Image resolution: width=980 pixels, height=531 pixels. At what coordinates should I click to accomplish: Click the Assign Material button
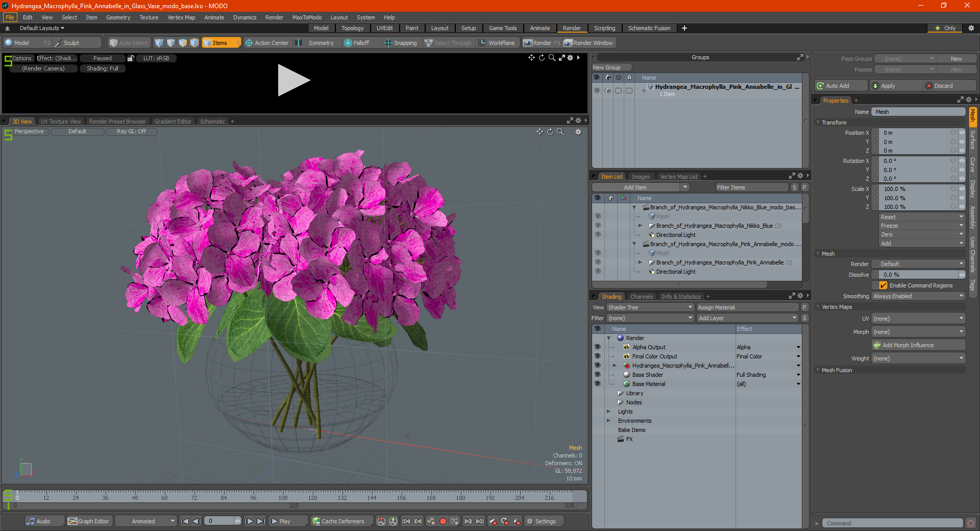747,307
